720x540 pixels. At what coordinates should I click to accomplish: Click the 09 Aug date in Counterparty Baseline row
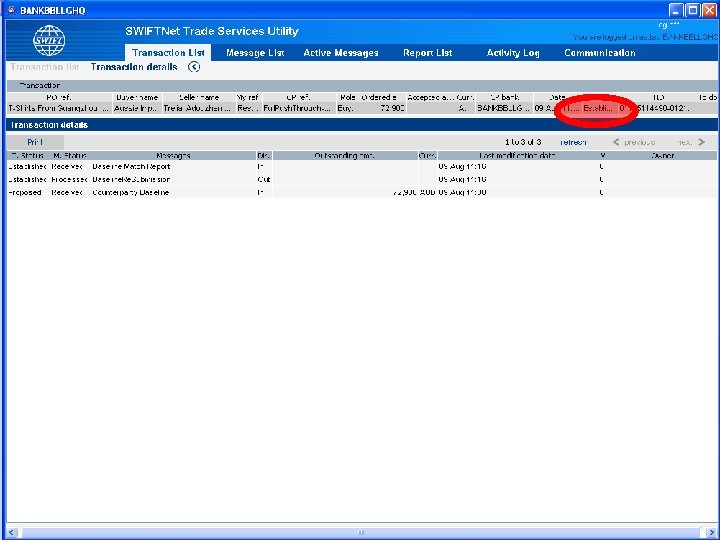(x=462, y=192)
